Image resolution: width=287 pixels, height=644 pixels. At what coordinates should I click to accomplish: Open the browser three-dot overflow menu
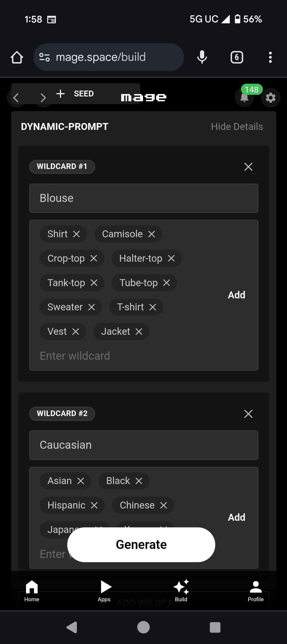pos(270,57)
